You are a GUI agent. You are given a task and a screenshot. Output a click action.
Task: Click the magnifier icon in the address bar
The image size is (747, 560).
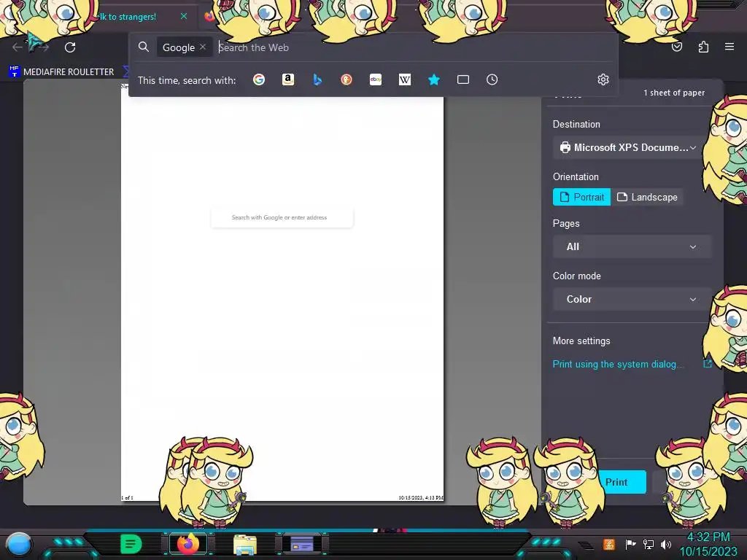pos(144,47)
